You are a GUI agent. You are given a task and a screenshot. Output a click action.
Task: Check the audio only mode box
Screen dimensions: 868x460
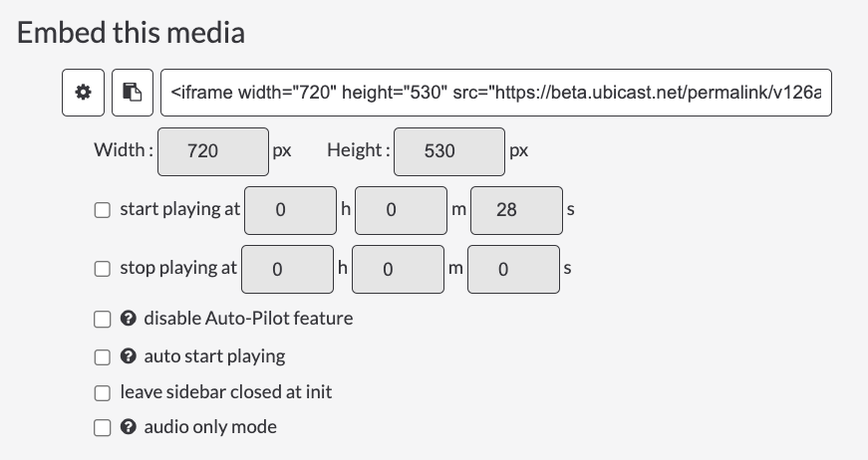point(103,427)
